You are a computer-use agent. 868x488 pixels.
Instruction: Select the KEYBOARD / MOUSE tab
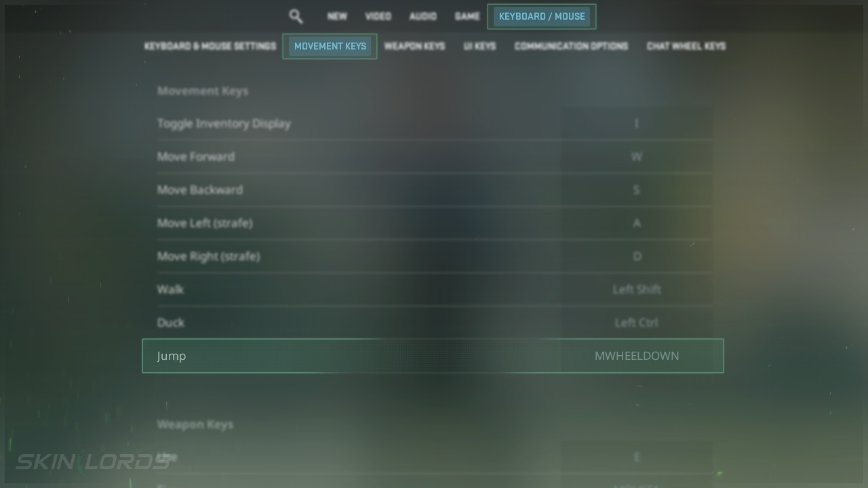click(542, 16)
